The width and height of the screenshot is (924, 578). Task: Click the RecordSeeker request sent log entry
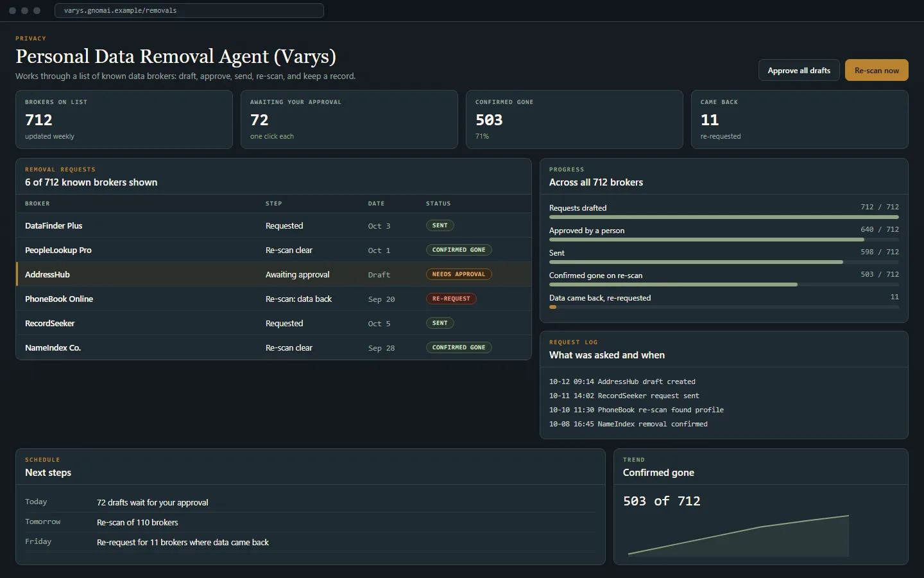tap(624, 396)
